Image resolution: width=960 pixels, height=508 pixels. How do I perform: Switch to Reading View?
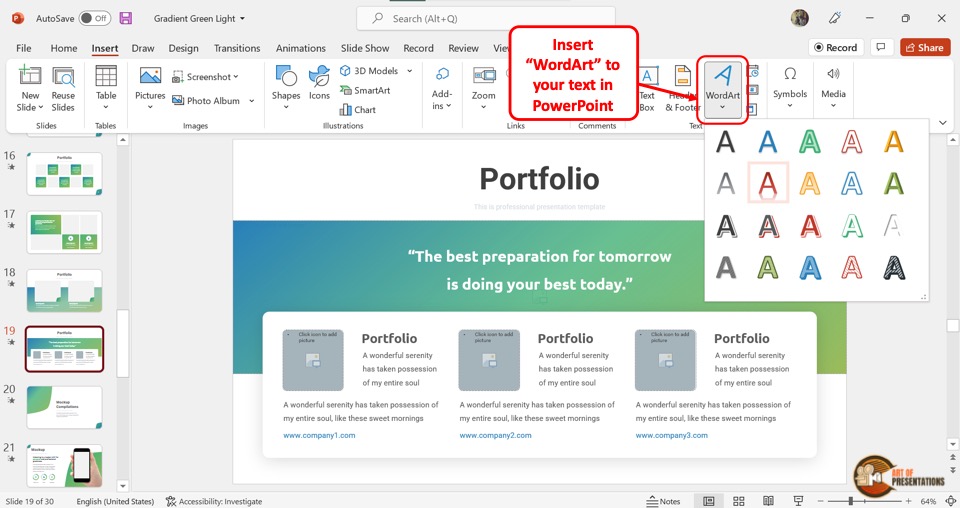click(x=768, y=501)
